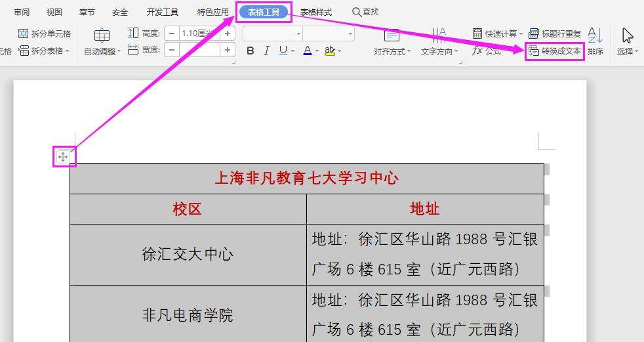This screenshot has height=342, width=644.
Task: Click the row height value field
Action: 199,33
